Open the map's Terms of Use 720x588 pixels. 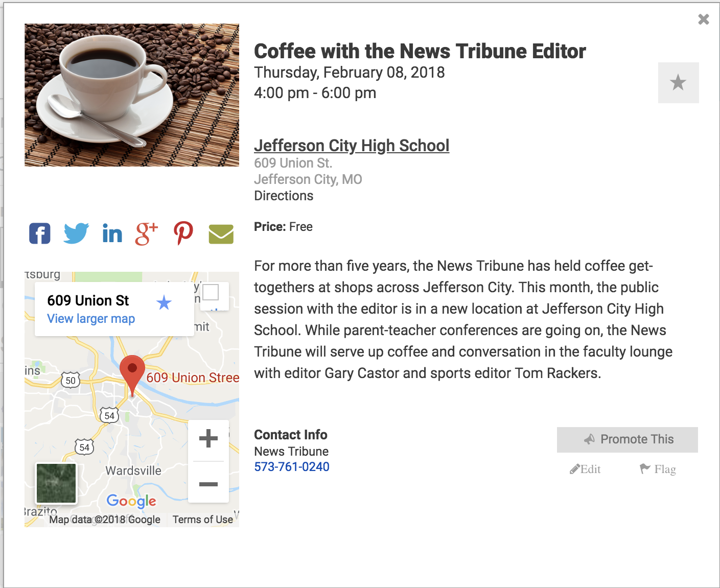(x=202, y=519)
